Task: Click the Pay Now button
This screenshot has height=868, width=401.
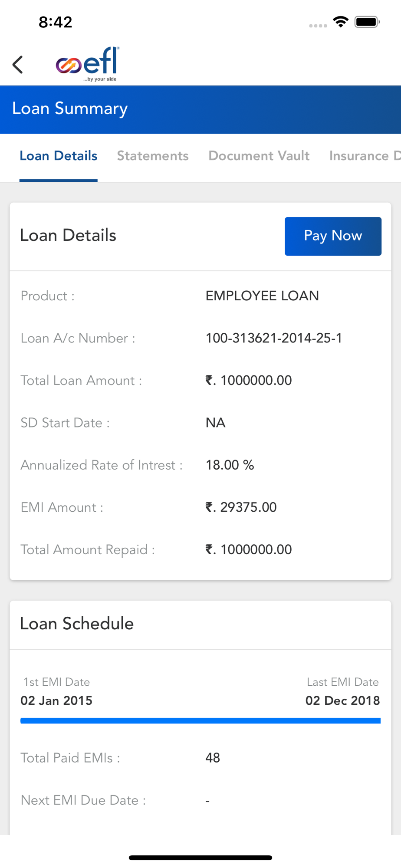Action: pos(333,236)
